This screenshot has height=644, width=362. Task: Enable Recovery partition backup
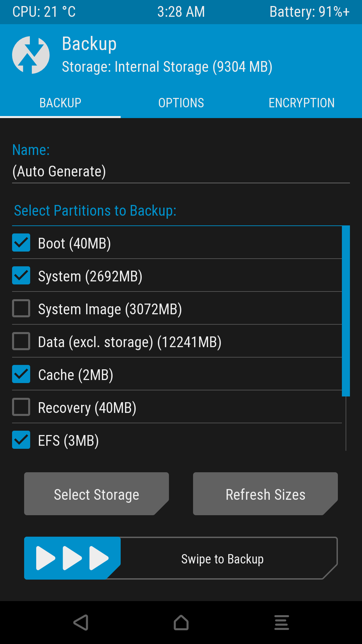tap(21, 407)
